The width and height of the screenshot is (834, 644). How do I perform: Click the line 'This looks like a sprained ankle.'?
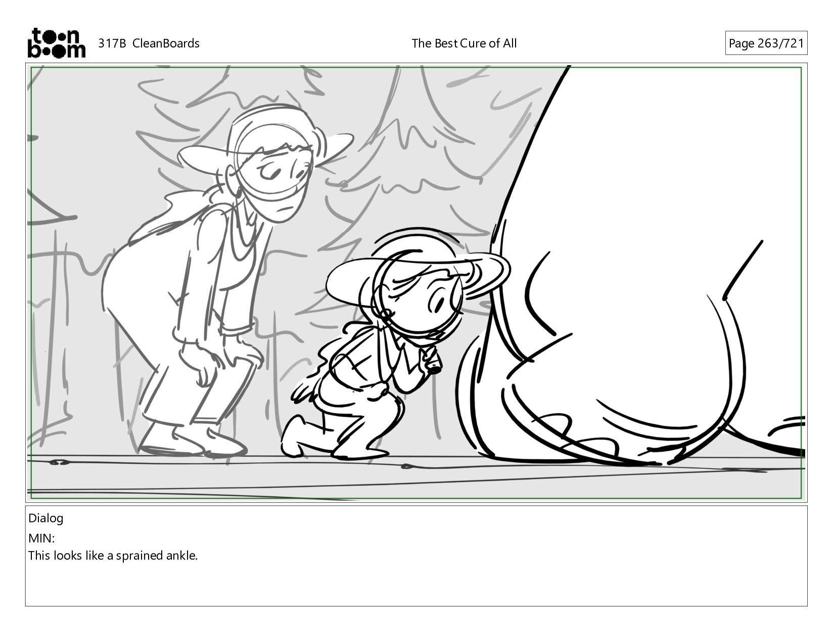point(113,556)
